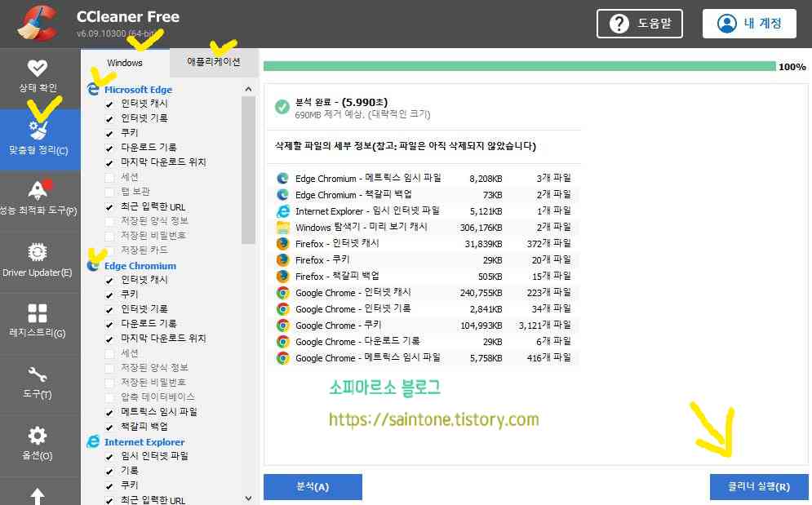Enable Microsoft Edge 세션 checkbox
The image size is (812, 505).
click(109, 178)
